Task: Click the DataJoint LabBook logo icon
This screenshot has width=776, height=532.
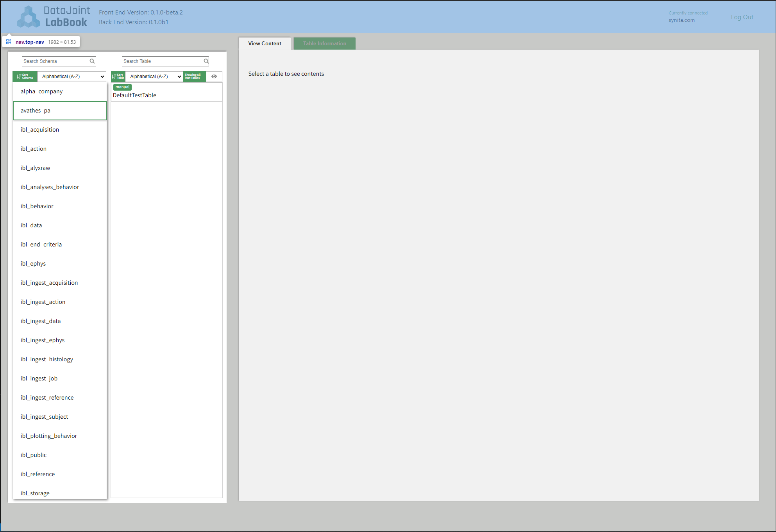Action: (x=28, y=17)
